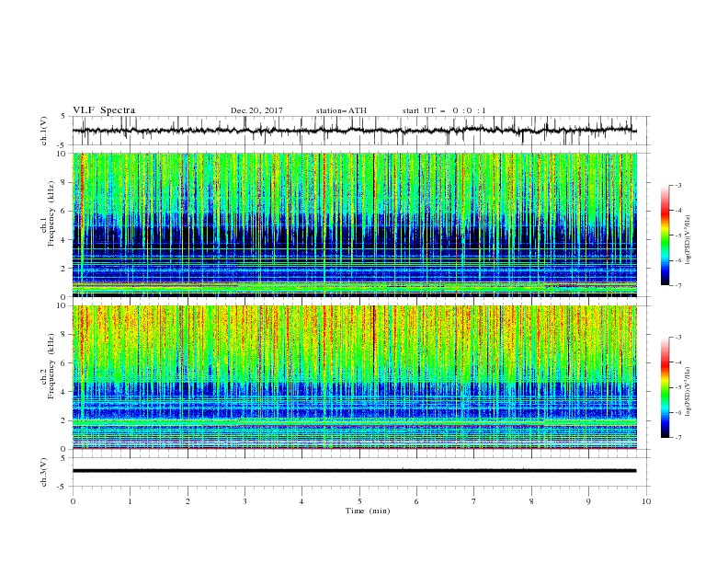Click the time axis tick label "10" at right end
Screen dimensions: 728x563
(646, 501)
